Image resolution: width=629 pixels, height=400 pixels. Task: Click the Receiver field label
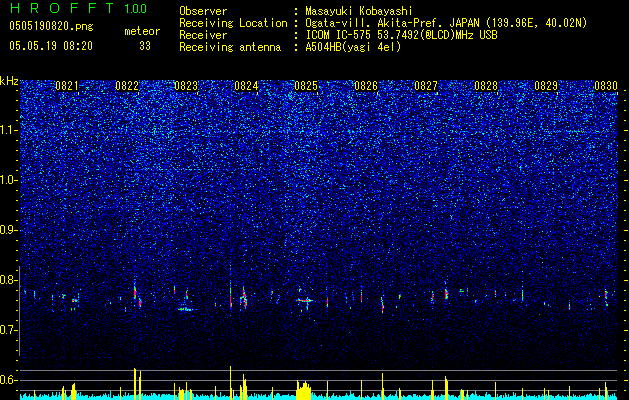pyautogui.click(x=203, y=35)
